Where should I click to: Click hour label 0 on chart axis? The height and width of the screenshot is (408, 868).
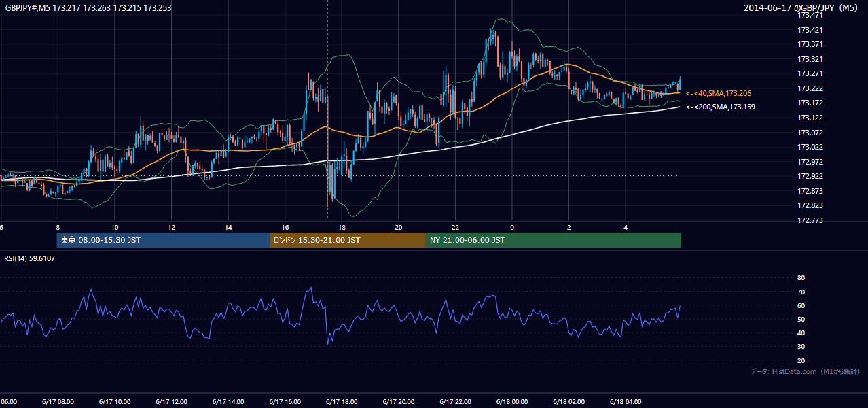click(512, 228)
